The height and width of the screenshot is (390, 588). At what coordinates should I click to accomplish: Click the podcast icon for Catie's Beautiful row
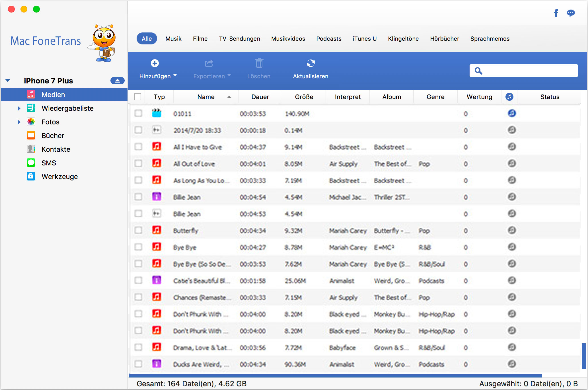click(x=157, y=280)
